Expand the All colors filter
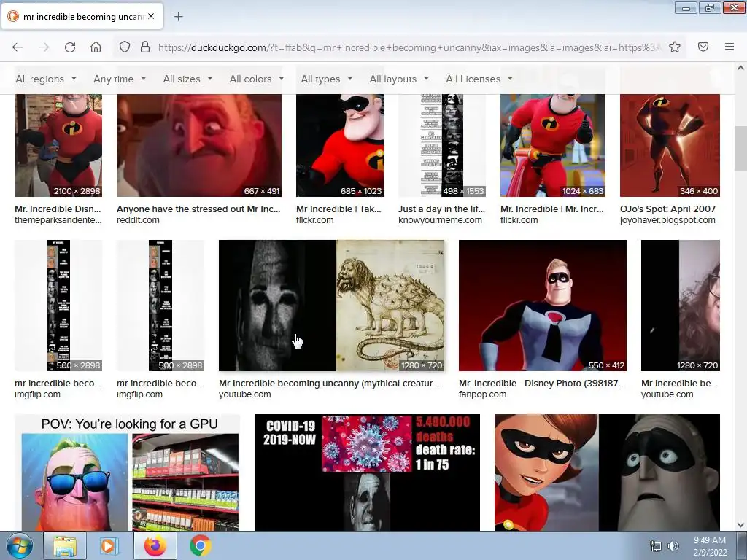The height and width of the screenshot is (560, 747). click(x=256, y=79)
